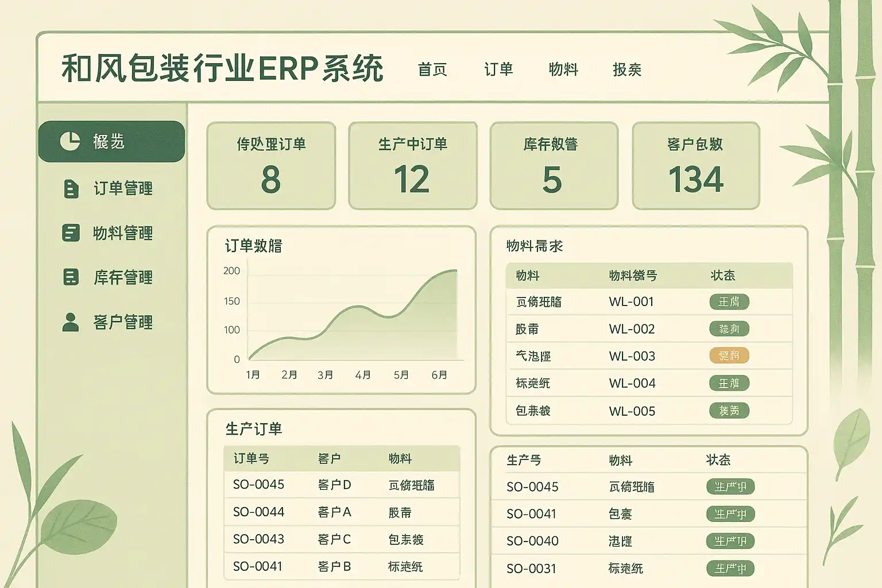
Task: Select the summary card showing the number 5
Action: (x=554, y=165)
